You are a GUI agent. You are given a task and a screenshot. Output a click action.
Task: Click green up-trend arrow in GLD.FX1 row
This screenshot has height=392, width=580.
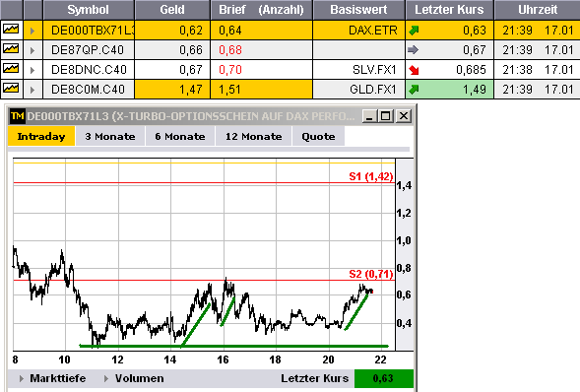(414, 89)
